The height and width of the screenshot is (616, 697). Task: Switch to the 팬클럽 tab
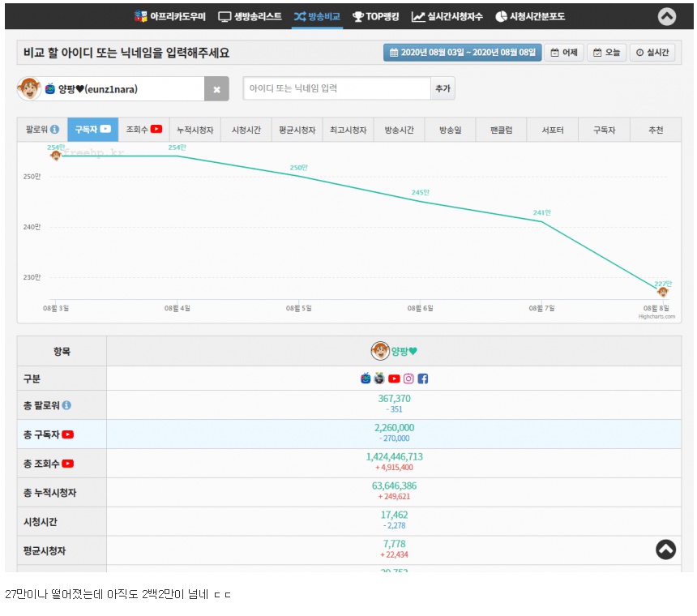[x=501, y=130]
